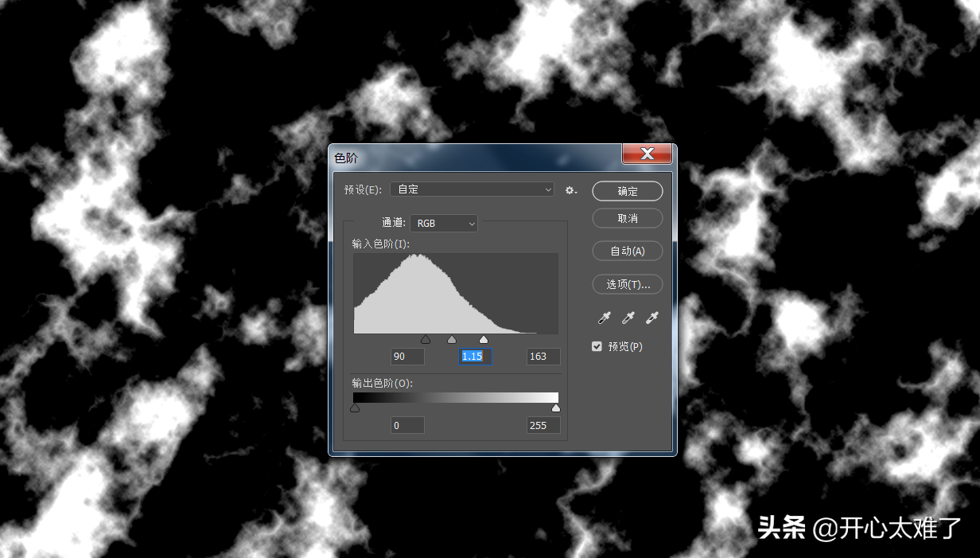Click the 预设(E): label
Screen dimensions: 980x558
click(363, 190)
